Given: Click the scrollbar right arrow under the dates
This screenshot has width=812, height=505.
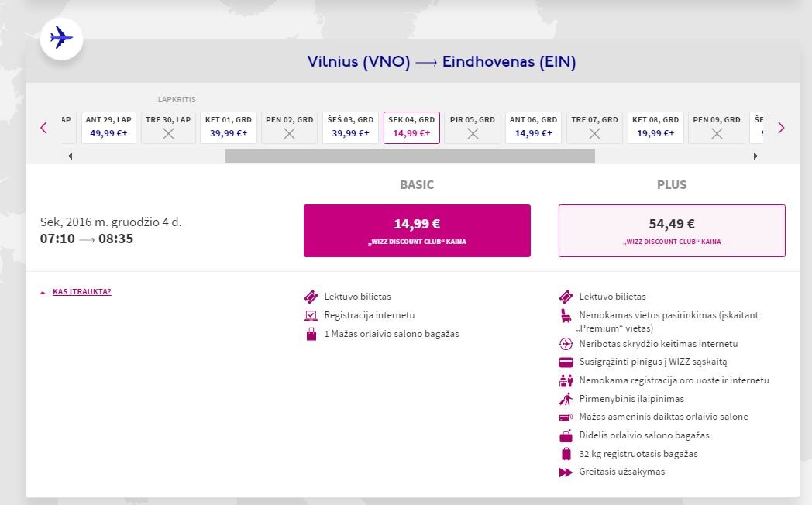Looking at the screenshot, I should click(x=755, y=156).
